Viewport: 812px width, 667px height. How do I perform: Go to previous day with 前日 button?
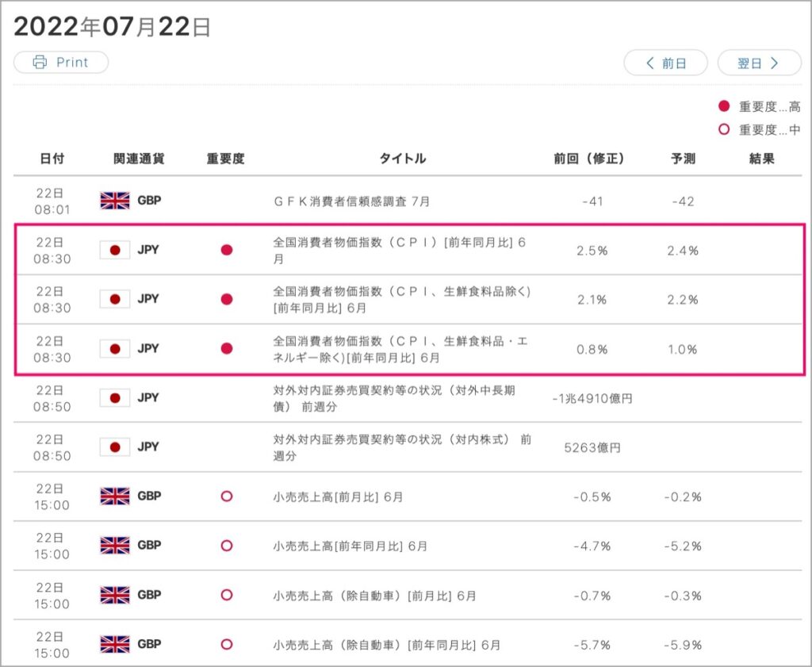point(665,63)
